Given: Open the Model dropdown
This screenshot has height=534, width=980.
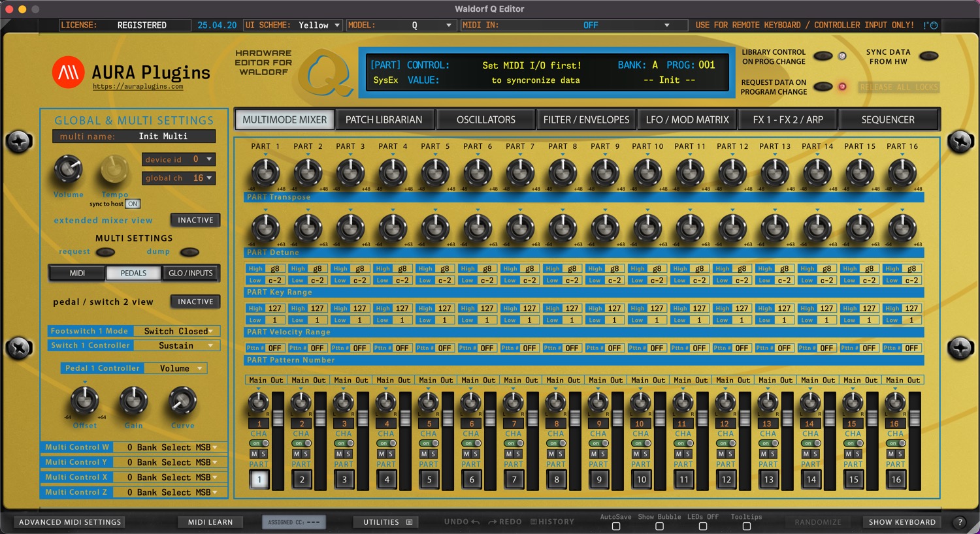Looking at the screenshot, I should (x=400, y=25).
